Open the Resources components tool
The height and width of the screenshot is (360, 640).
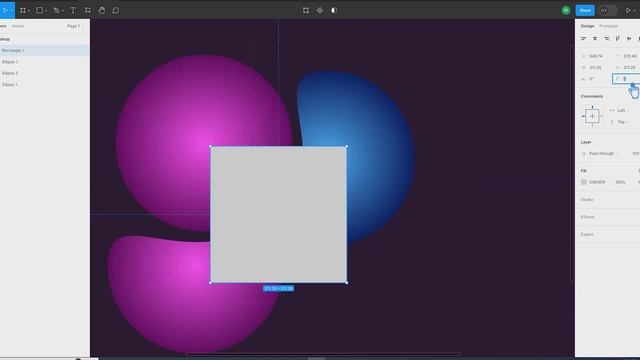(87, 10)
